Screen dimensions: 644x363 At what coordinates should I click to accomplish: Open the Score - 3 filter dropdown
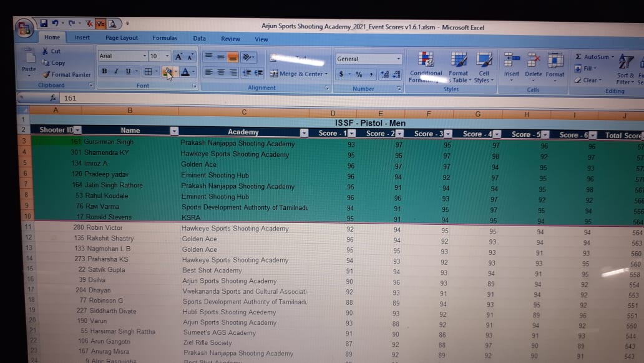click(x=447, y=134)
